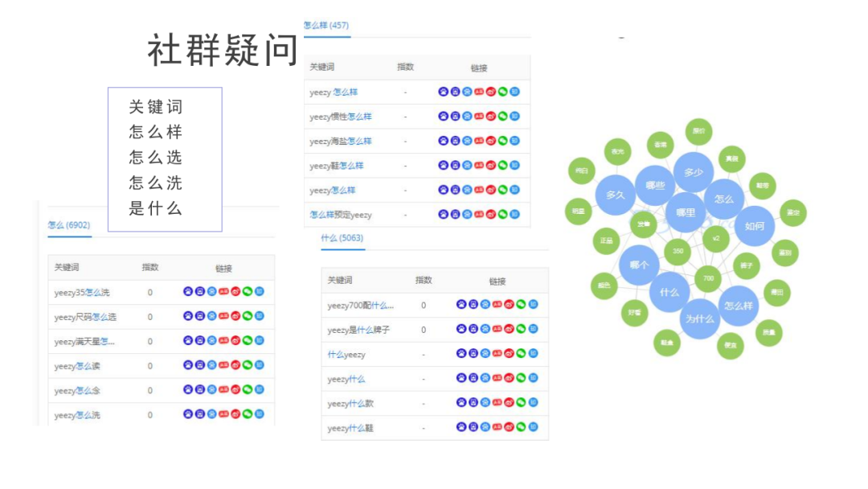Select 怎么选 in the keyword text box
Screen dimensions: 868x489
point(156,158)
